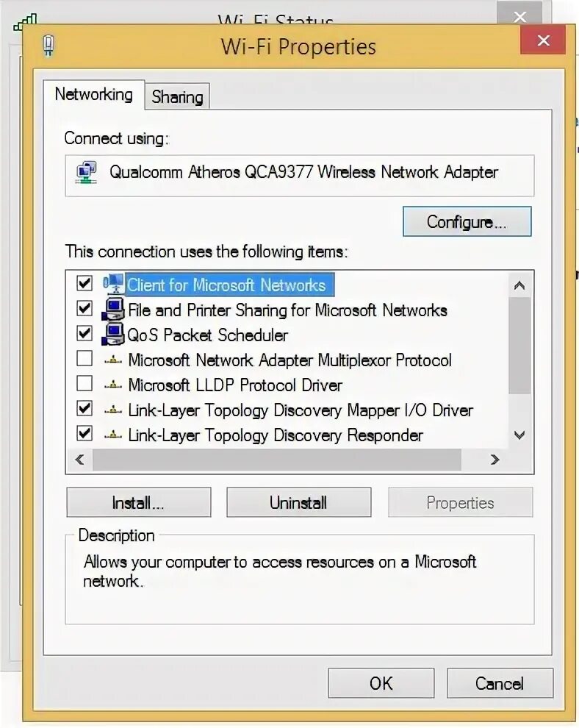Click the Install... button

[x=139, y=502]
